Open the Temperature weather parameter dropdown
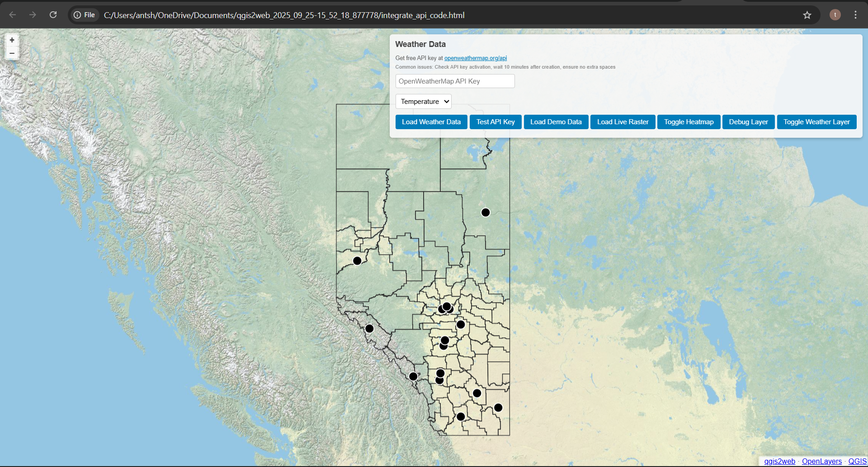Screen dimensions: 868x467 [423, 101]
